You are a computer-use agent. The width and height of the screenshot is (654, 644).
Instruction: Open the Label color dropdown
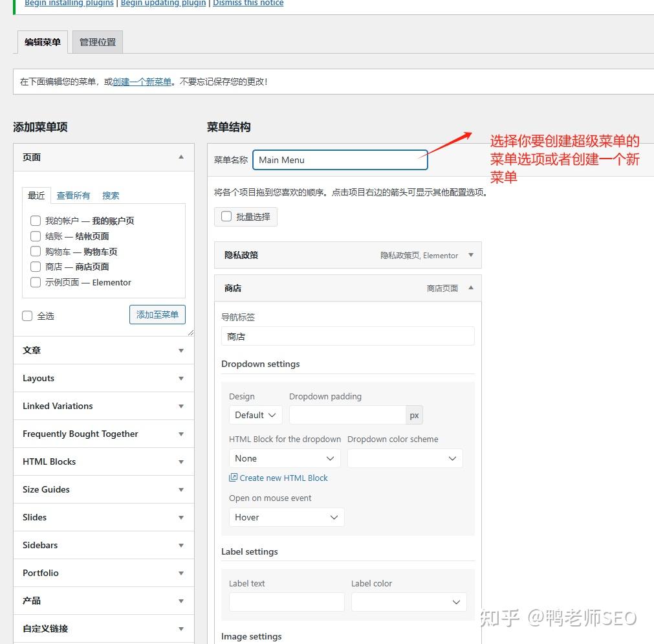(409, 602)
